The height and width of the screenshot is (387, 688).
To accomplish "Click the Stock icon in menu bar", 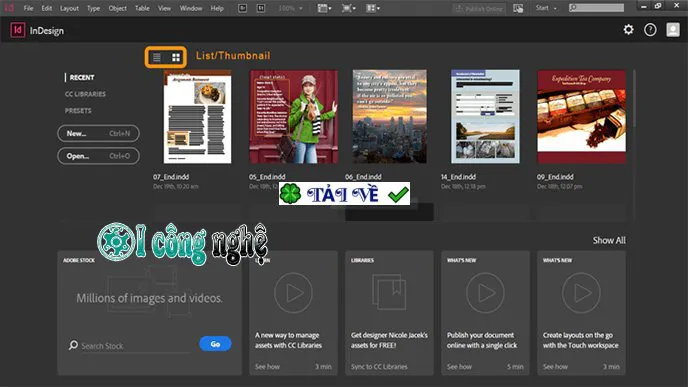I will tap(261, 8).
